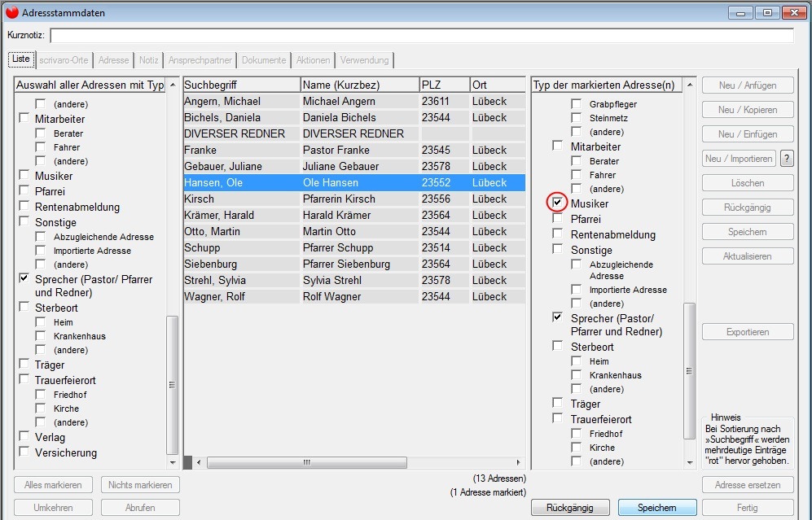Click the Neu / Anfügen button
This screenshot has width=812, height=520.
pyautogui.click(x=748, y=85)
